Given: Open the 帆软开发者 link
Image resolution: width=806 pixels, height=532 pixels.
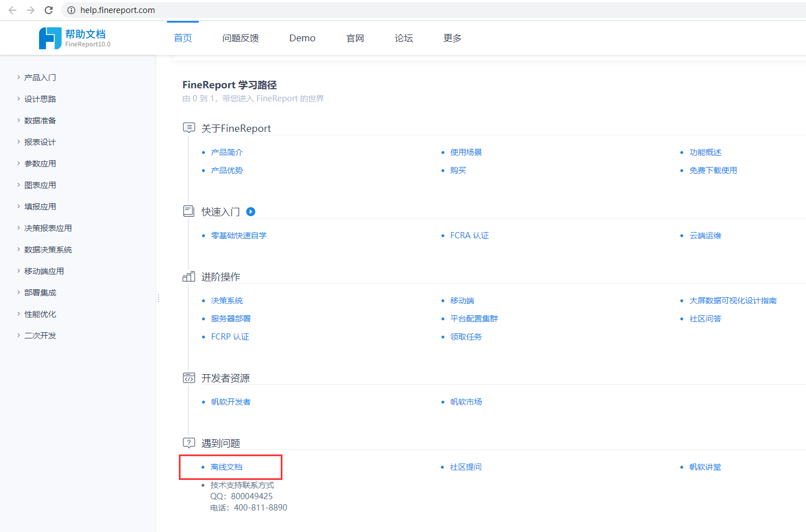Looking at the screenshot, I should pyautogui.click(x=231, y=402).
